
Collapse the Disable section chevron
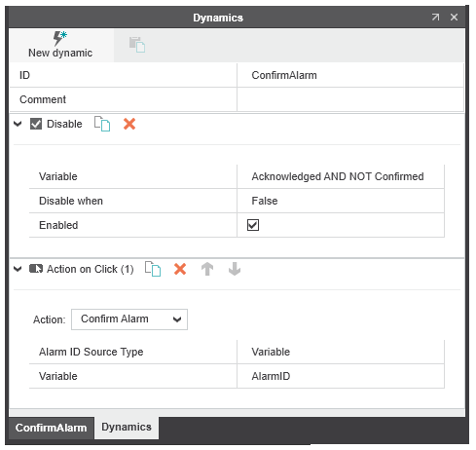18,124
